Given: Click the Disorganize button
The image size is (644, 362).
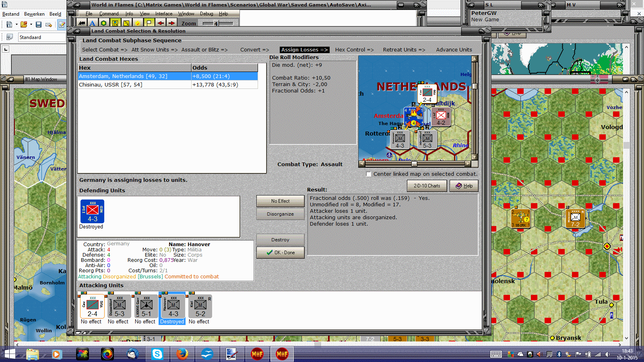Looking at the screenshot, I should [281, 214].
